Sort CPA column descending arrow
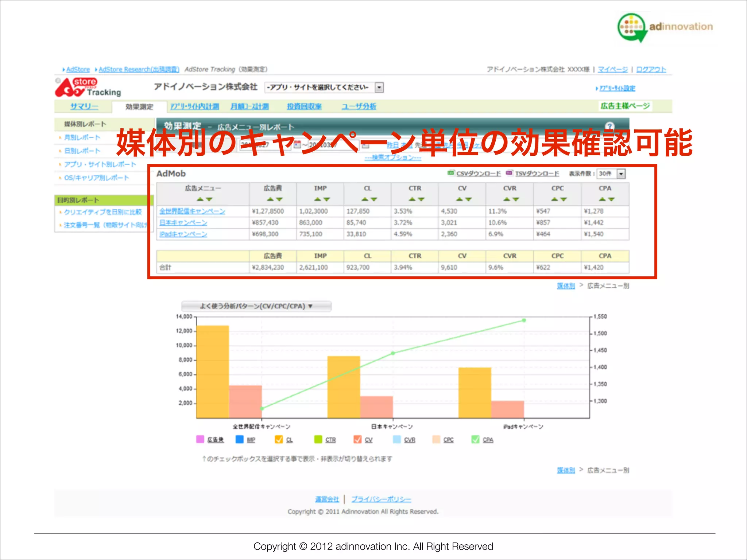The height and width of the screenshot is (560, 747). (611, 199)
